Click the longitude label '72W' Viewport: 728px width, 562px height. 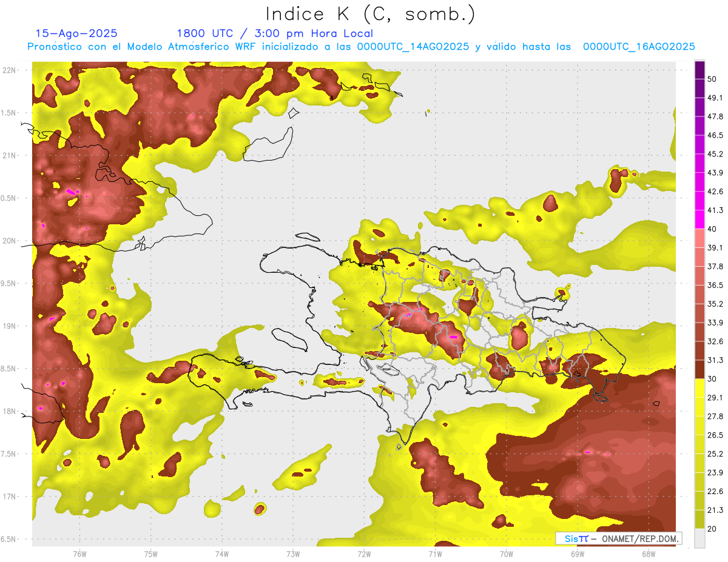(x=364, y=554)
